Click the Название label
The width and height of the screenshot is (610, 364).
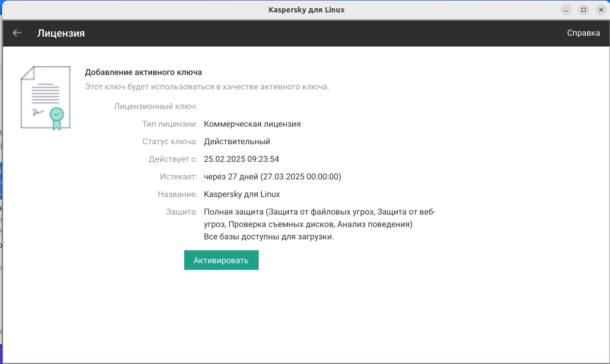(x=177, y=194)
